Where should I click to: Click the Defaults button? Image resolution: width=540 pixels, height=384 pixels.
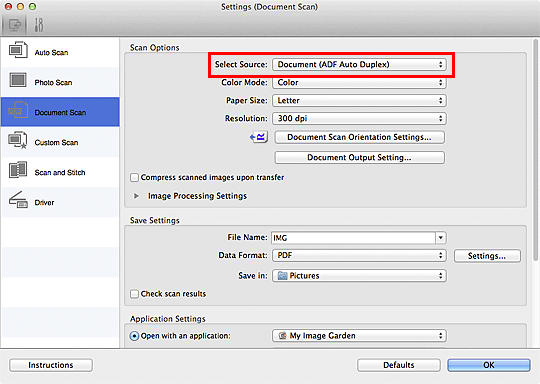(399, 365)
